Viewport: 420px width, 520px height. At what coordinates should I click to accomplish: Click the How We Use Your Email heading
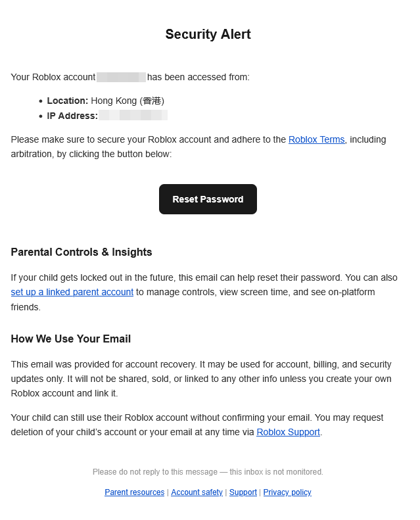[x=71, y=339]
